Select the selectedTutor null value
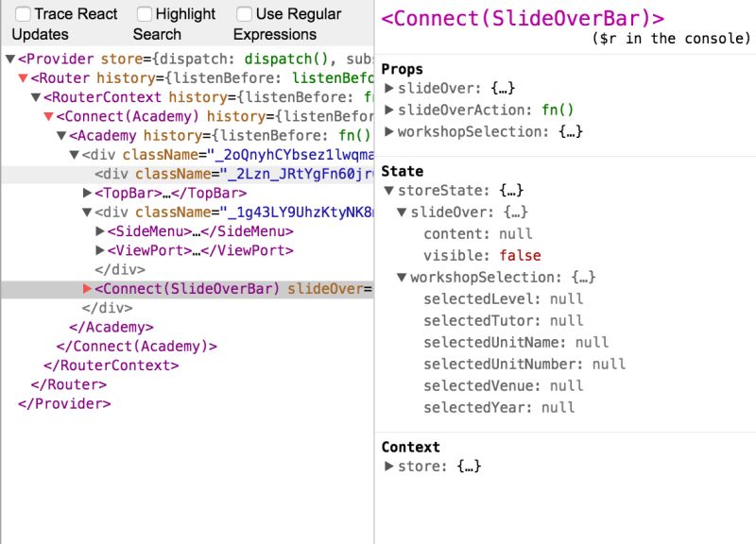The image size is (756, 544). point(569,320)
